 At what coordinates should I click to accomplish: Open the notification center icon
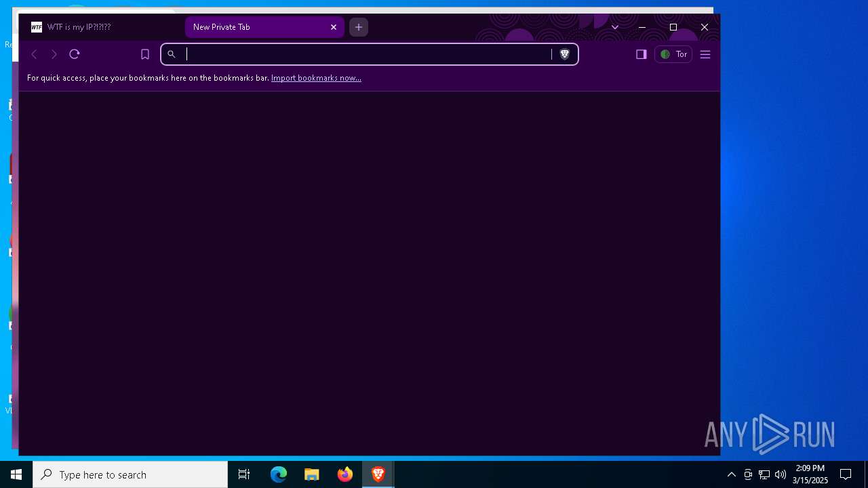tap(846, 474)
